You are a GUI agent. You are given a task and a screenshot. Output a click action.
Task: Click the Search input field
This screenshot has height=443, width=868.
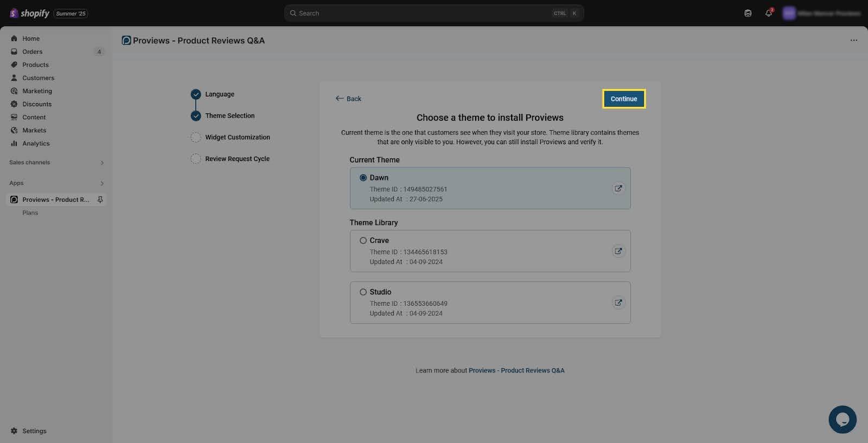(423, 13)
